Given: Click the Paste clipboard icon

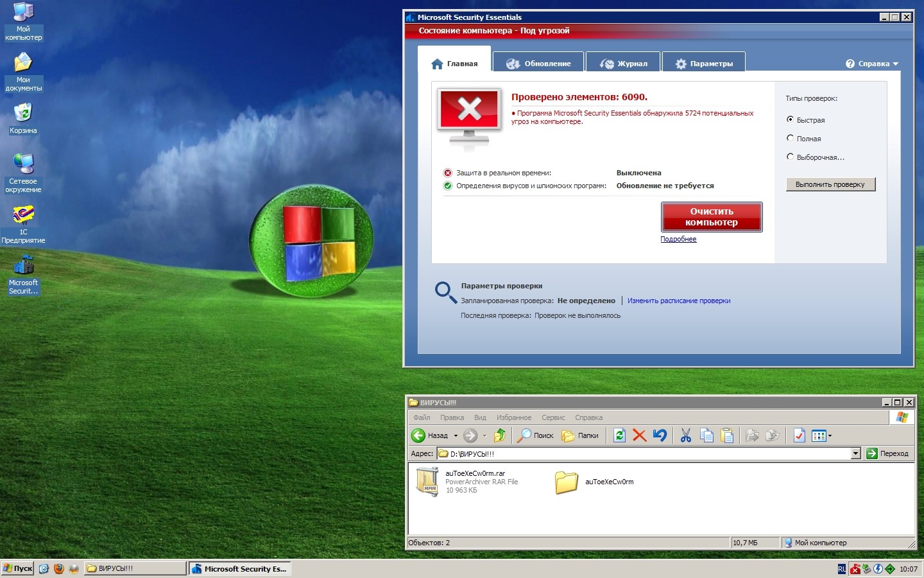Looking at the screenshot, I should click(727, 435).
